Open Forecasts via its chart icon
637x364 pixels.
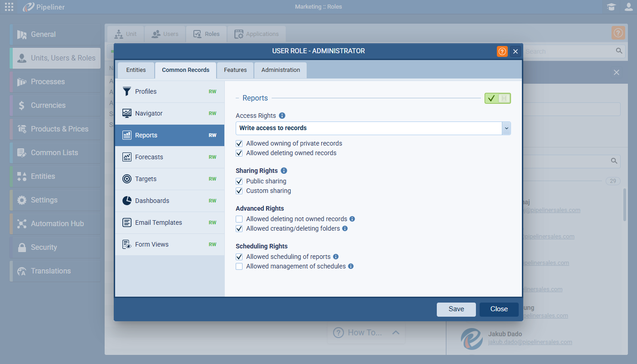coord(127,157)
